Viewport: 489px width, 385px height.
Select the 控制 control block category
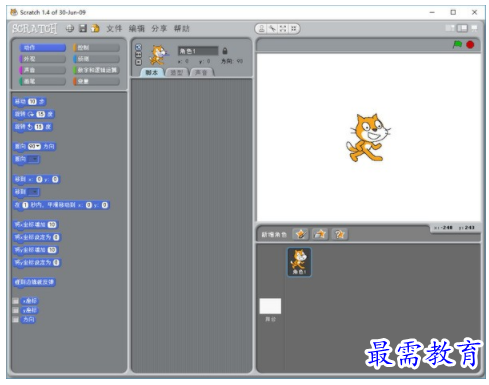(96, 48)
